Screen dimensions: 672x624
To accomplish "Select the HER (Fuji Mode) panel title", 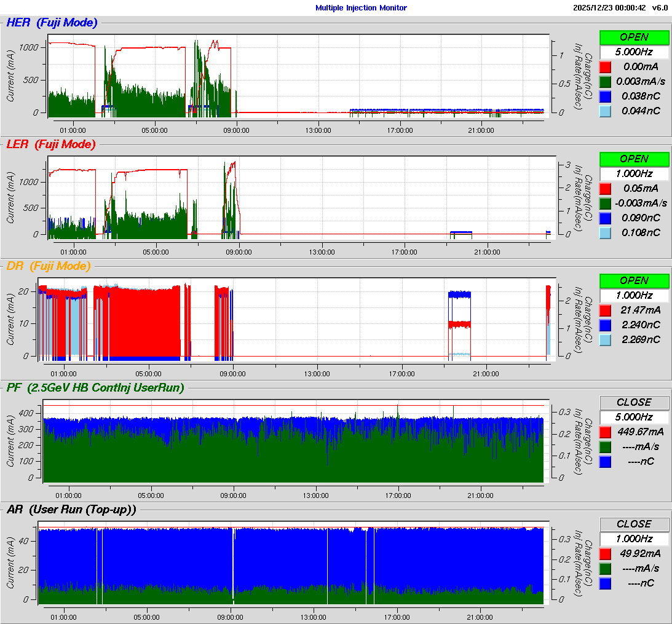I will pyautogui.click(x=52, y=23).
